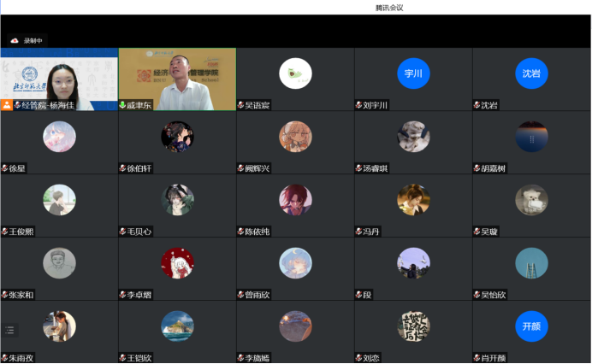Click the 录制中 recording status label
The width and height of the screenshot is (592, 364).
(33, 41)
